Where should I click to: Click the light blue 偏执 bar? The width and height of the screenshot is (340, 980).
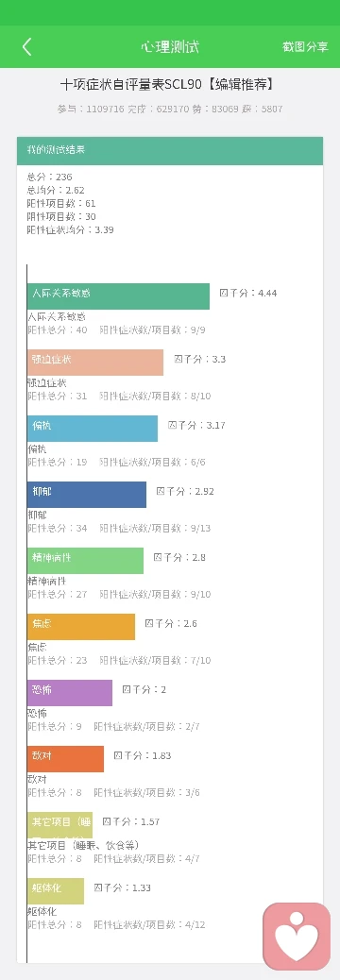click(93, 429)
